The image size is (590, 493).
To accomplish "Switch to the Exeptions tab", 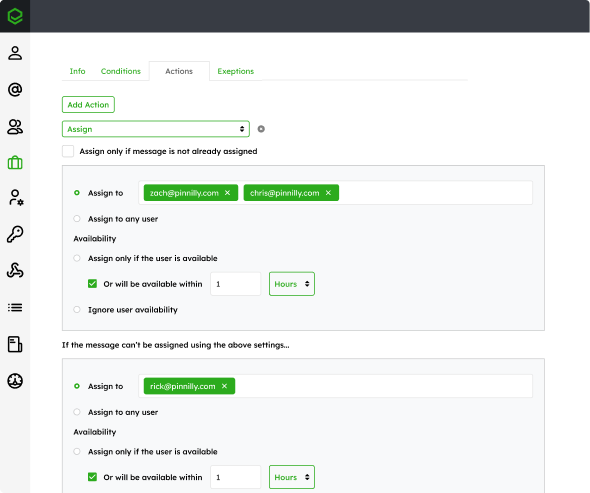I will [x=236, y=71].
